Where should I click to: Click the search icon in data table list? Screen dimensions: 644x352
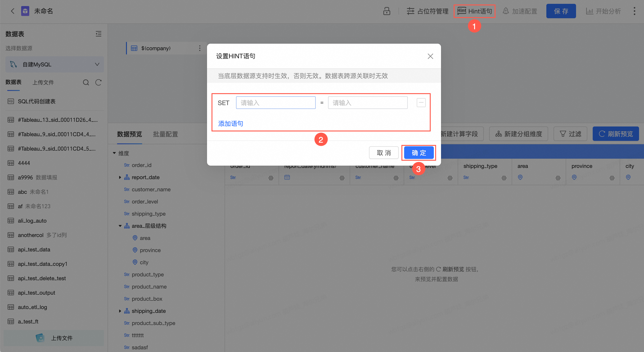(x=86, y=83)
